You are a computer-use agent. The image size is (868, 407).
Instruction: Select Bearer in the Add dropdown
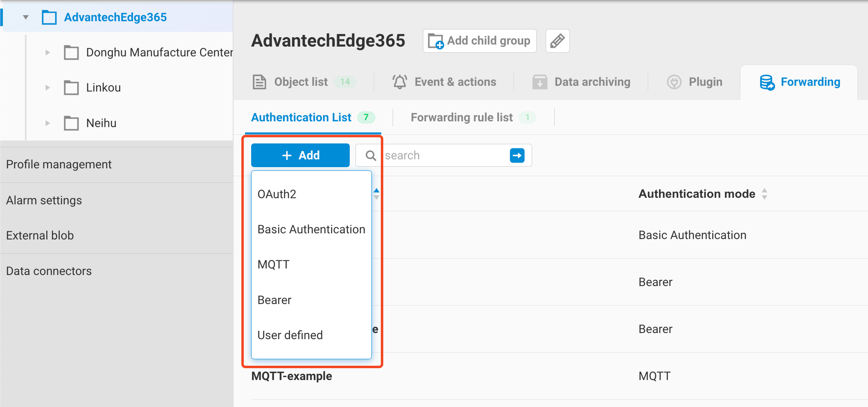274,300
